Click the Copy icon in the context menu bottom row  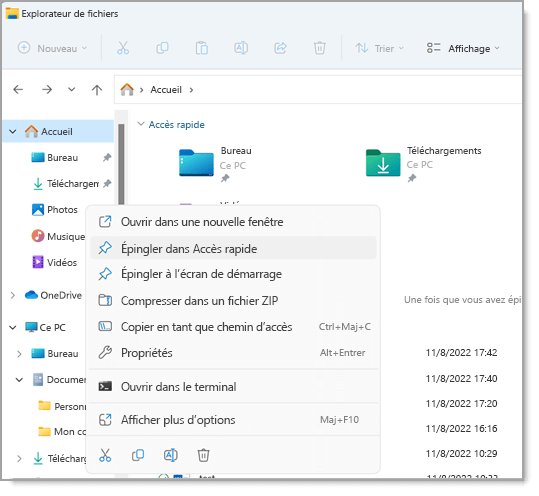click(x=138, y=455)
